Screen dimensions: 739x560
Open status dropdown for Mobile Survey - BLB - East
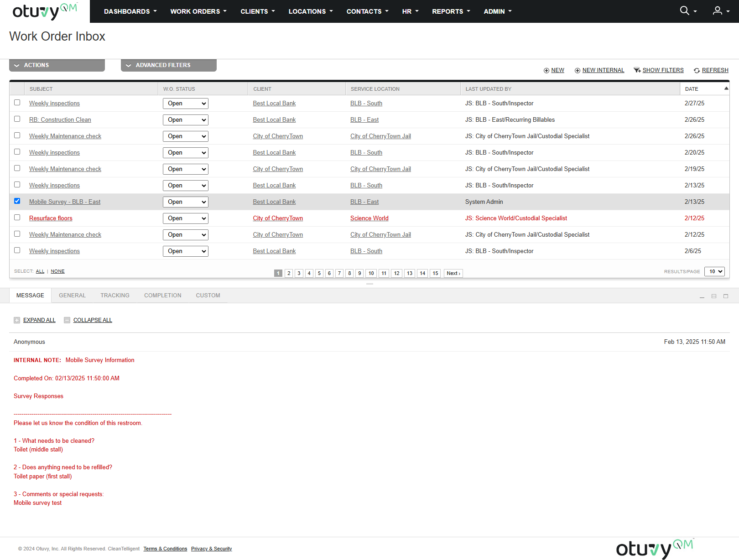click(x=186, y=202)
